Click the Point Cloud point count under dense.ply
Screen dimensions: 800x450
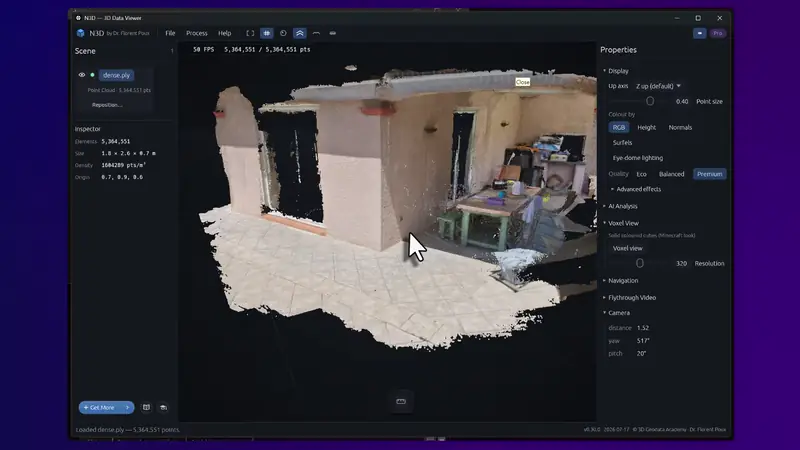[x=119, y=90]
